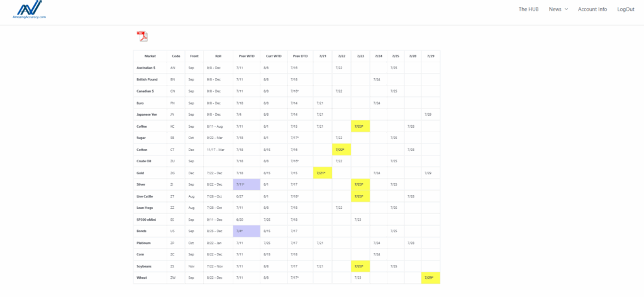Select the Curr WTD column header
Screen dimensions: 644x297
pos(273,56)
